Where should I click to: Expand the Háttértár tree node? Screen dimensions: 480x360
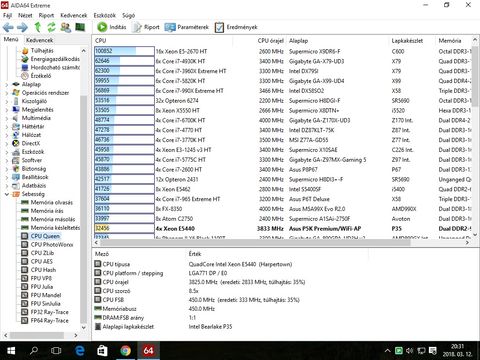click(6, 127)
